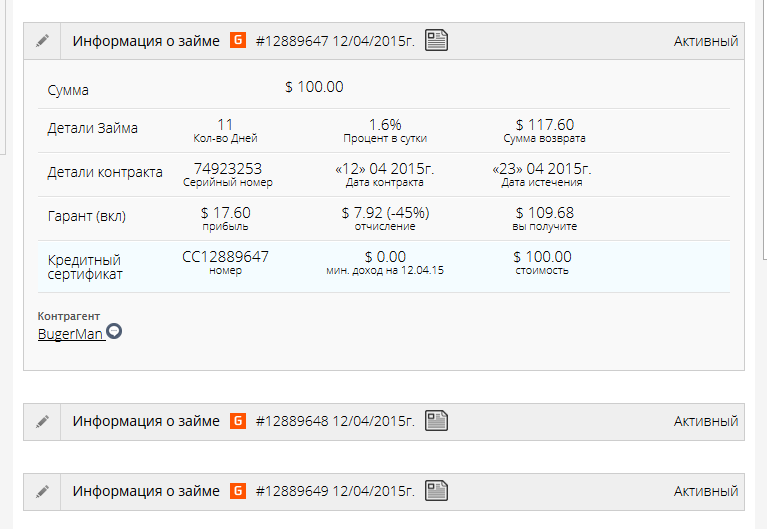767x529 pixels.
Task: Click the $ 0.00 minimum income value
Action: click(x=385, y=257)
